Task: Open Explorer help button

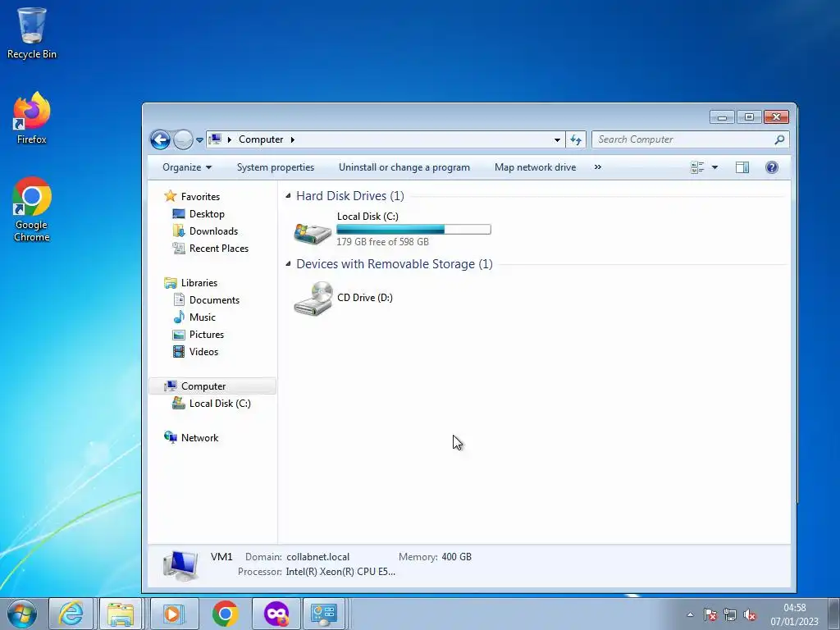Action: [x=772, y=167]
